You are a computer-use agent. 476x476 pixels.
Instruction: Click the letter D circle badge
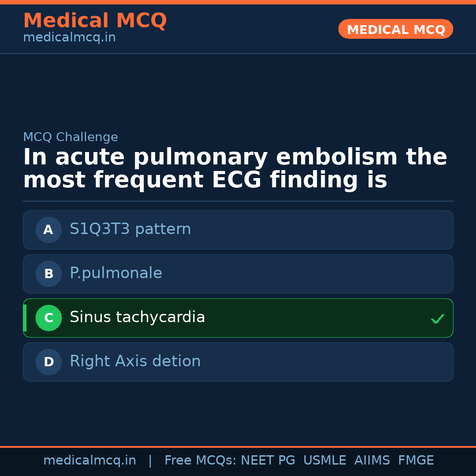[48, 362]
